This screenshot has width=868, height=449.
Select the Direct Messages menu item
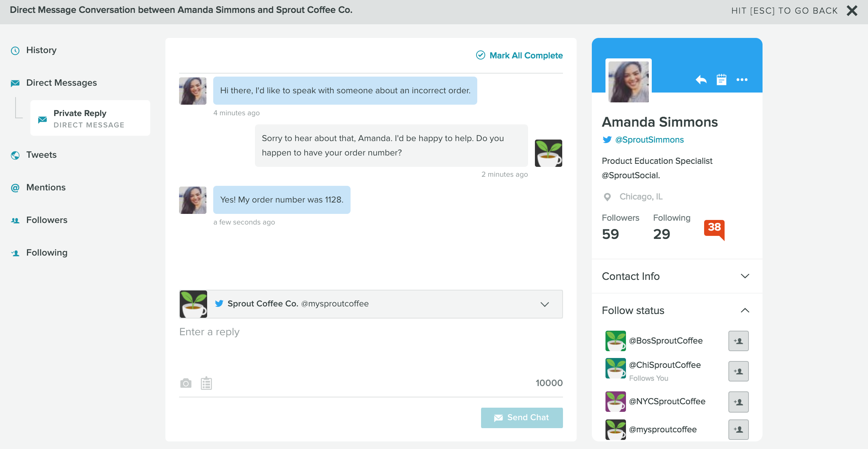61,82
